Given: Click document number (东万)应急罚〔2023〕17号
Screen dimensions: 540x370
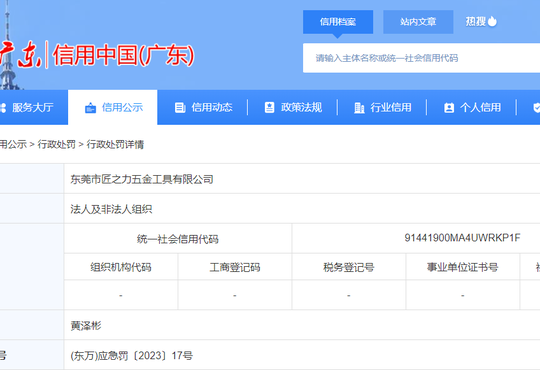Looking at the screenshot, I should pos(132,356).
